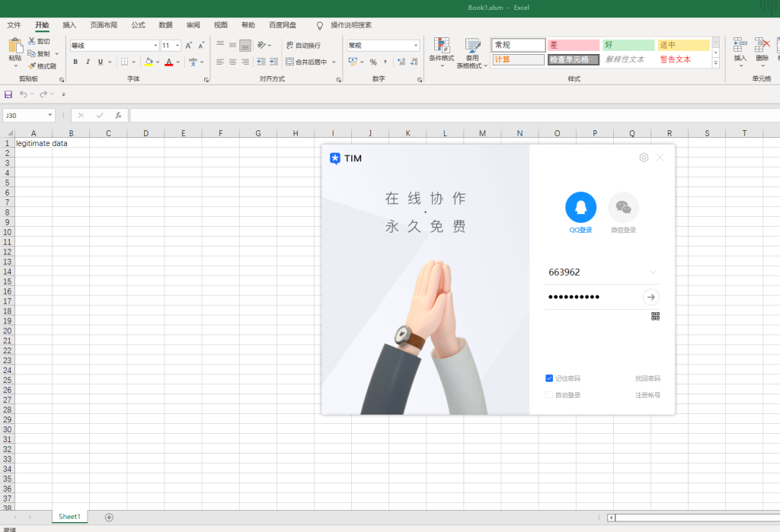Open TIM settings gear icon

tap(644, 157)
